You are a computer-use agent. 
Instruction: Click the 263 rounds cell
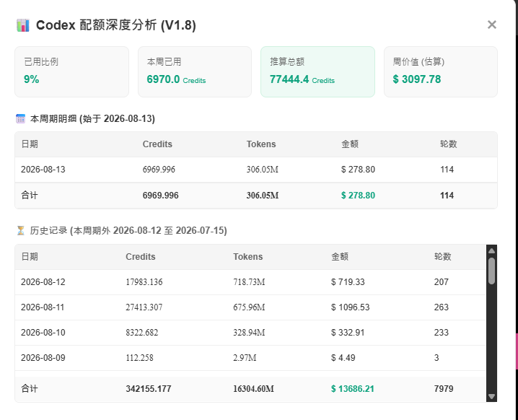click(x=442, y=307)
